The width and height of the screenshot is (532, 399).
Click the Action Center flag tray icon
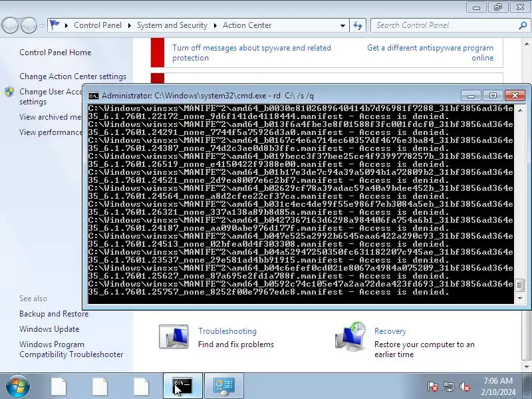pos(433,386)
